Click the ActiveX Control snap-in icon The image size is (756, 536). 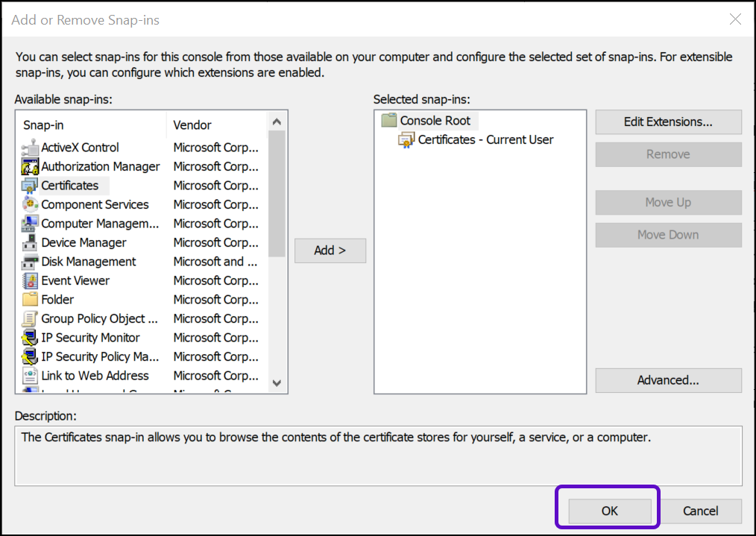click(30, 148)
